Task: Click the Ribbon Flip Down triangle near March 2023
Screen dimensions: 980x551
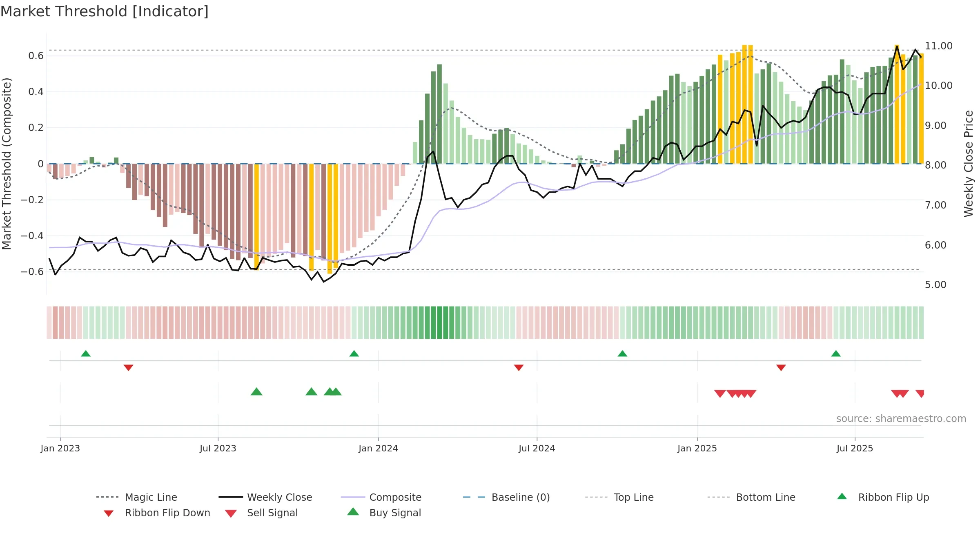Action: click(x=128, y=368)
